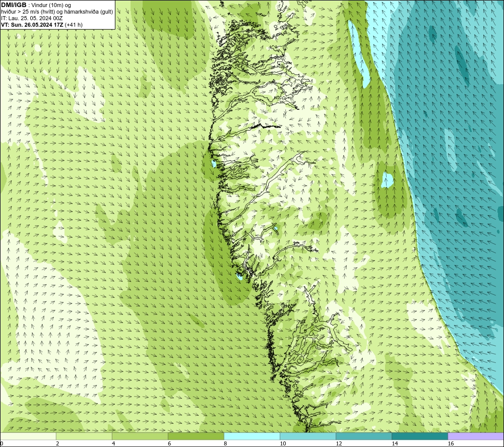504x447 pixels.
Task: Select the 4–6 m/s green legend swatch
Action: tap(140, 436)
